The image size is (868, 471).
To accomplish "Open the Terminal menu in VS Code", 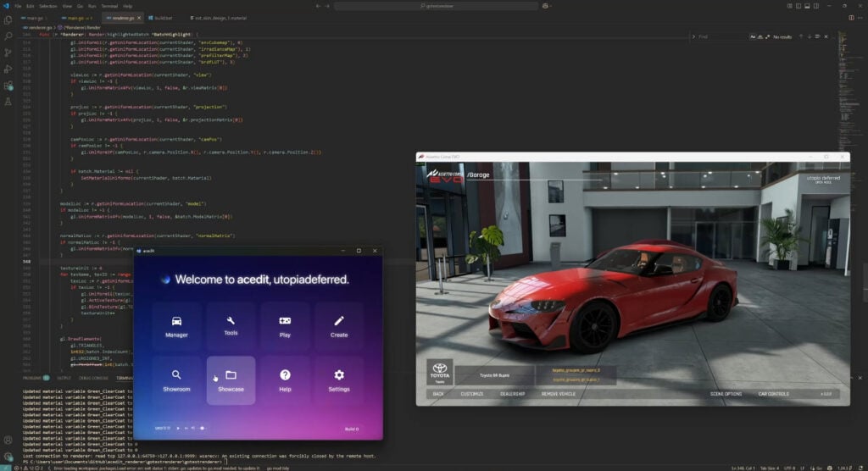I will click(109, 6).
